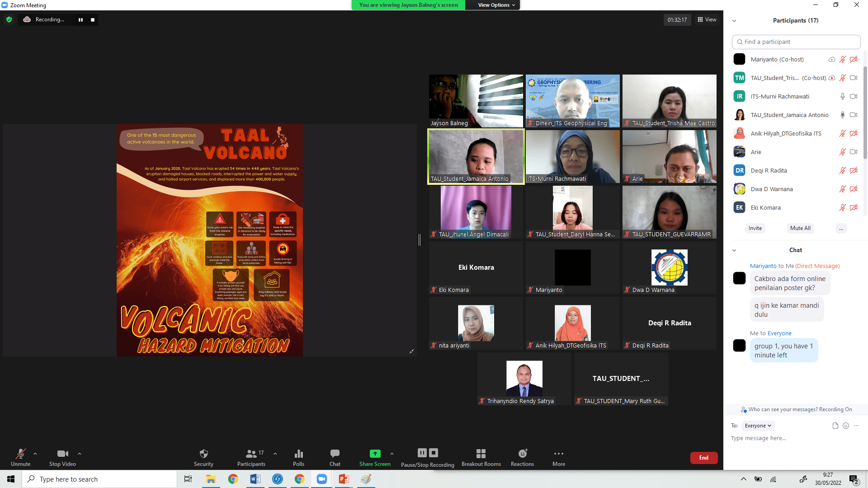Open the emoji picker in chat
868x488 pixels.
(846, 426)
